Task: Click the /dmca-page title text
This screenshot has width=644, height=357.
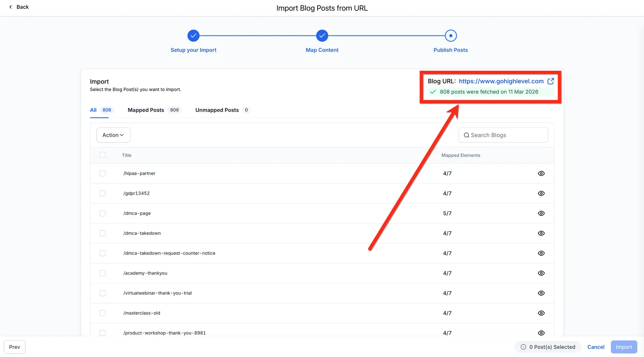Action: [x=137, y=213]
